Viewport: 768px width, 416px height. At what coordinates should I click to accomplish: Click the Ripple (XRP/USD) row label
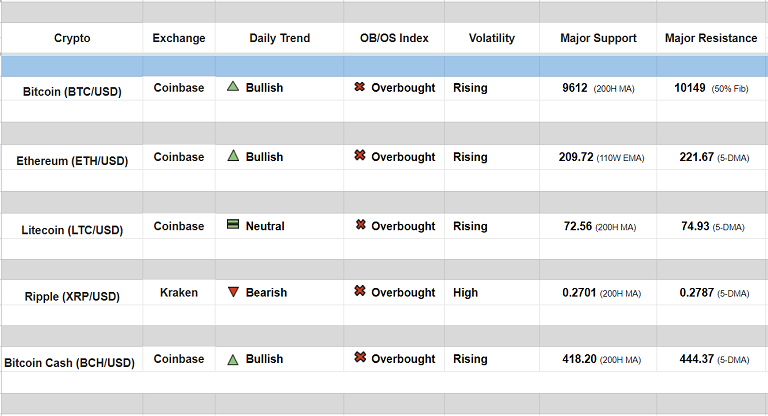point(72,296)
